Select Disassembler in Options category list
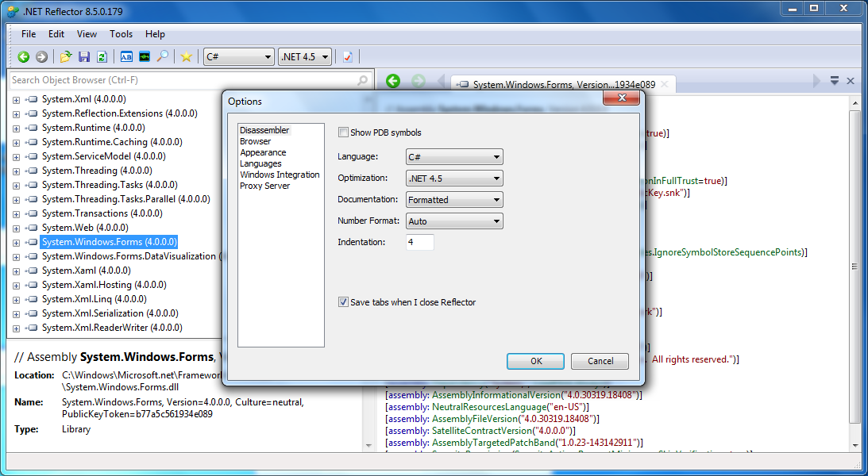868x476 pixels. pyautogui.click(x=264, y=130)
